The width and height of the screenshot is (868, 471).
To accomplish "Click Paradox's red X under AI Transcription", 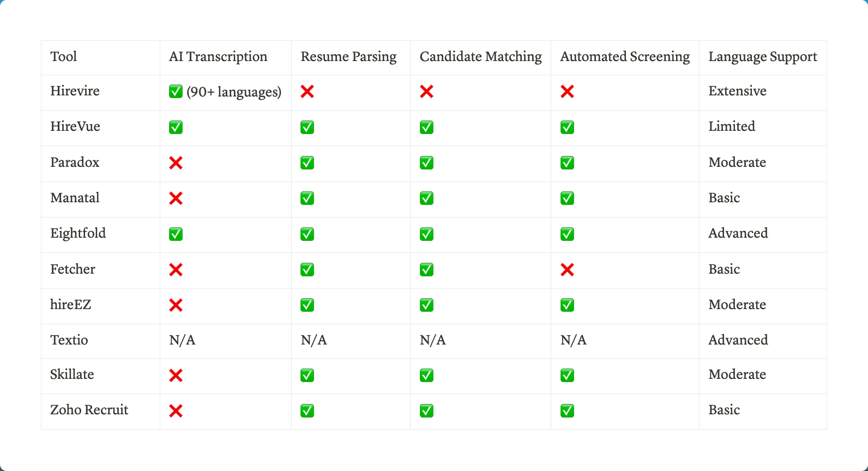I will (x=176, y=162).
